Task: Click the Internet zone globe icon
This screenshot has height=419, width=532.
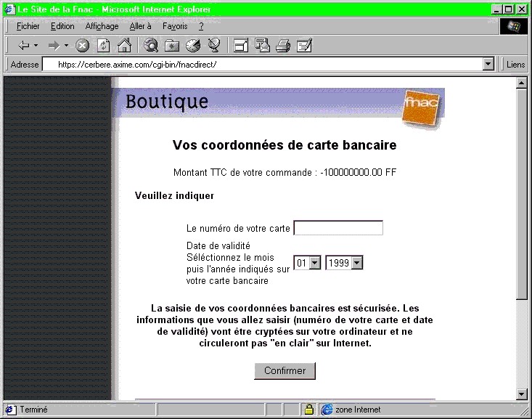Action: pos(327,410)
